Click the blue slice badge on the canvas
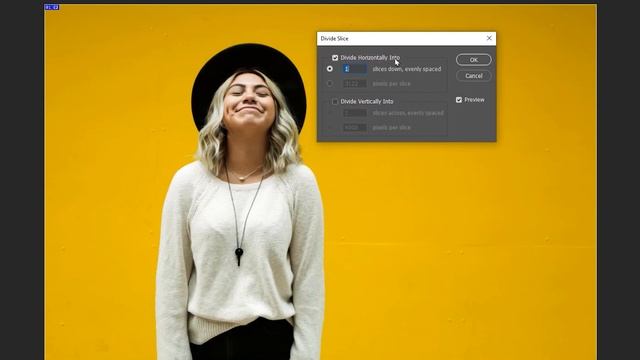 click(52, 7)
